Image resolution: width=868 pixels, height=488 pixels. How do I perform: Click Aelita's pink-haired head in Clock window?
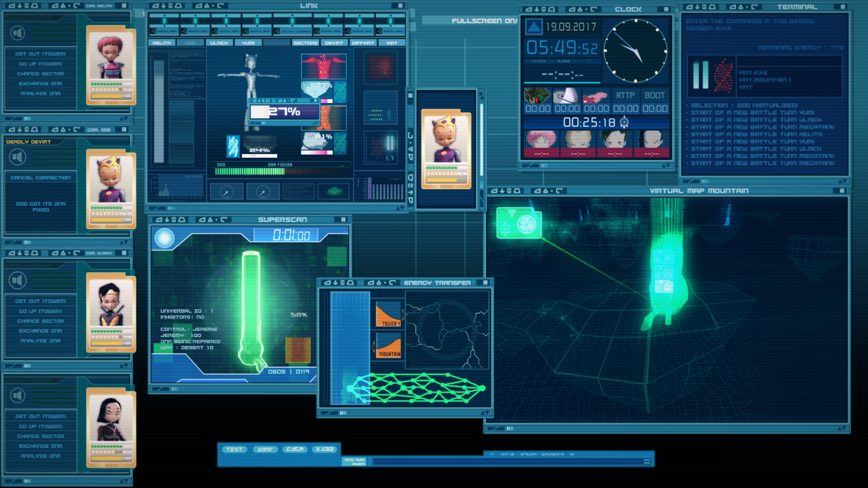click(541, 139)
